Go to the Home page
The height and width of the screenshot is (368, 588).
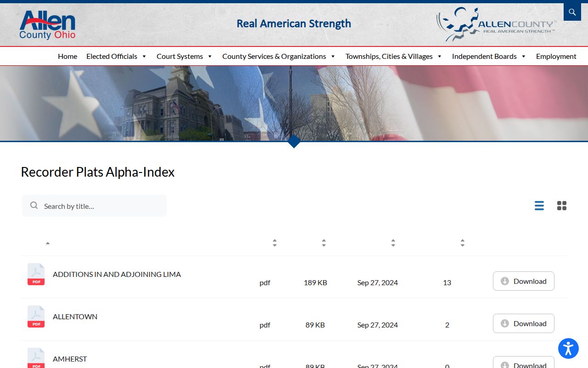coord(68,56)
